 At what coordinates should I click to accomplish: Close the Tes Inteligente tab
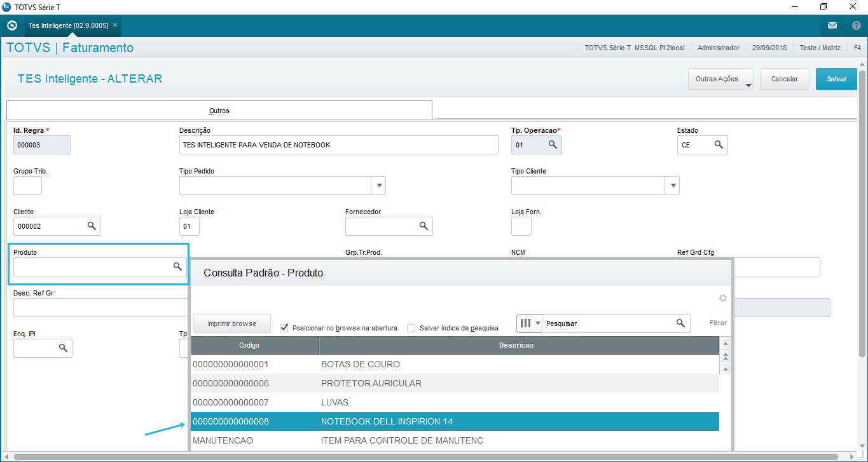point(115,25)
